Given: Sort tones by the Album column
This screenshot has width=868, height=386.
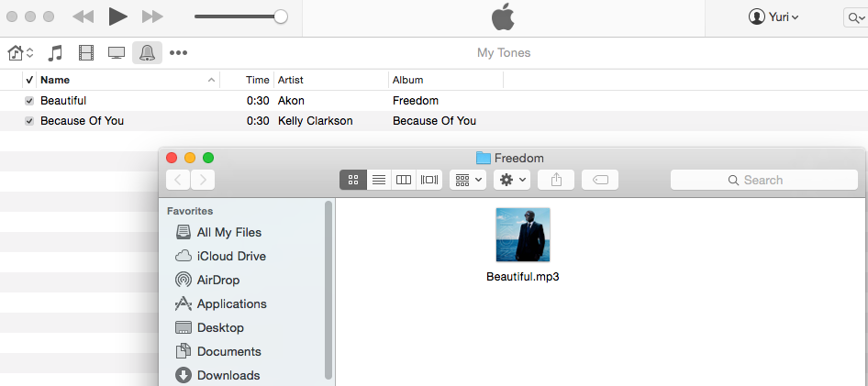Looking at the screenshot, I should pos(408,80).
